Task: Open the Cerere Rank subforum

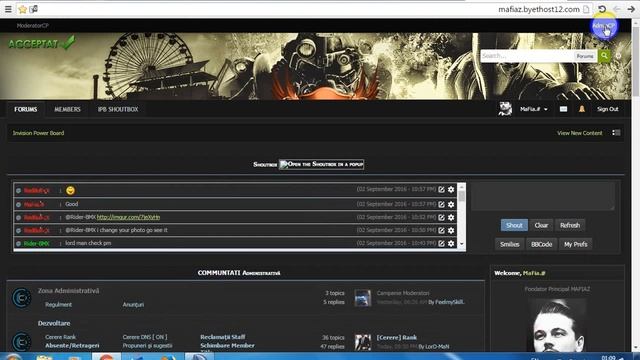Action: 60,337
